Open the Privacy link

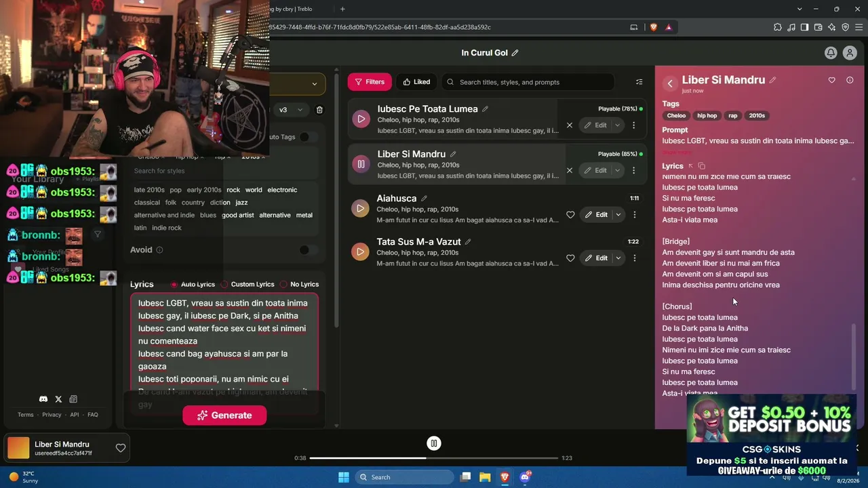click(x=52, y=415)
